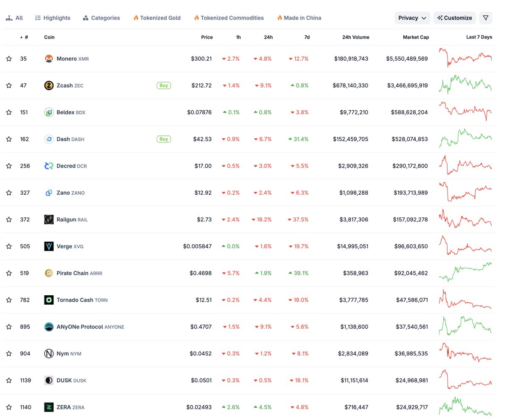Click the Zano coin logo icon
Screen dimensions: 509x420
coord(49,193)
